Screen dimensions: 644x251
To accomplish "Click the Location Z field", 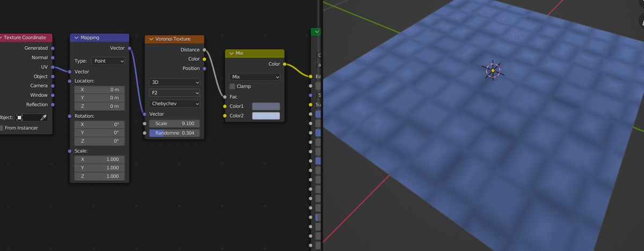I will tap(99, 106).
